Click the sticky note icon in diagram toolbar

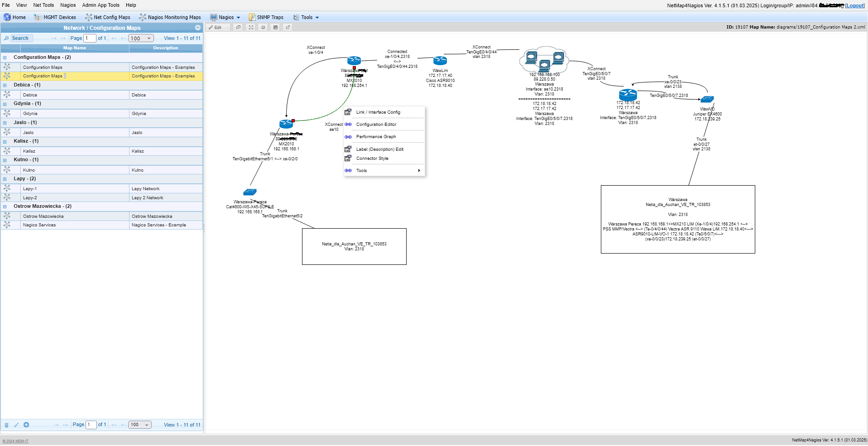[x=263, y=28]
